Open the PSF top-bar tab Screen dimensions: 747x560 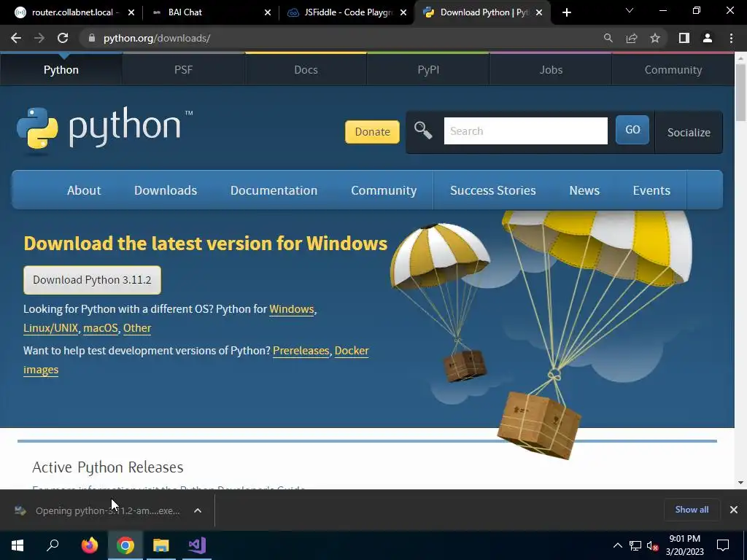point(183,70)
